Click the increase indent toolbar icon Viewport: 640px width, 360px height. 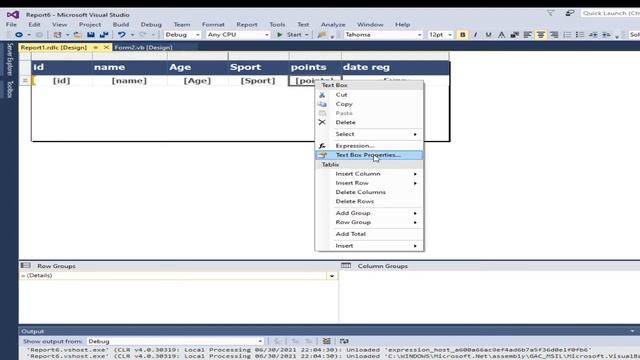pos(606,35)
